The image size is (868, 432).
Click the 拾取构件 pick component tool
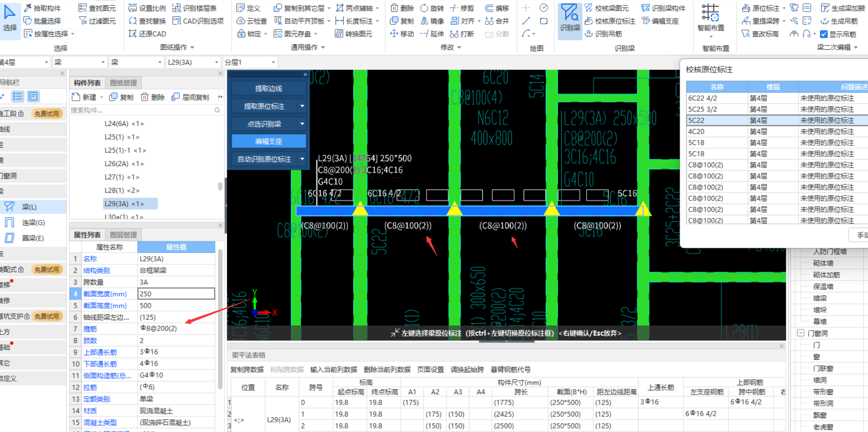(x=42, y=8)
